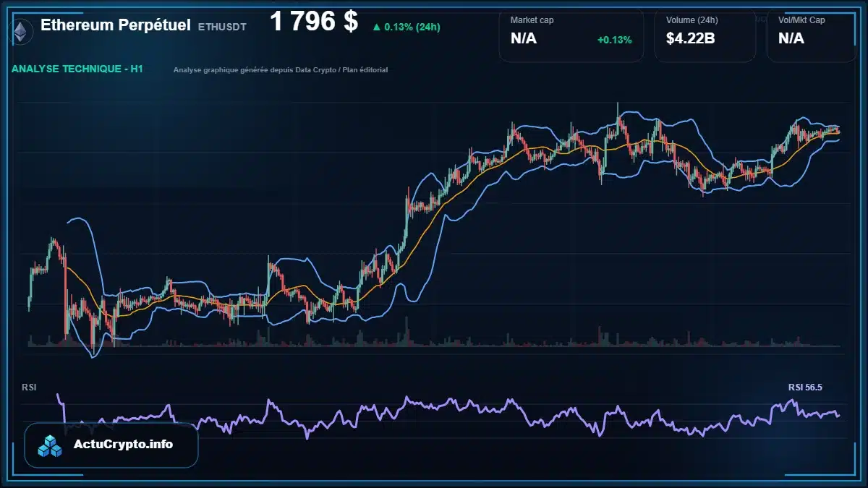The width and height of the screenshot is (868, 488).
Task: Click the ETHUSDT ticker label
Action: point(222,27)
